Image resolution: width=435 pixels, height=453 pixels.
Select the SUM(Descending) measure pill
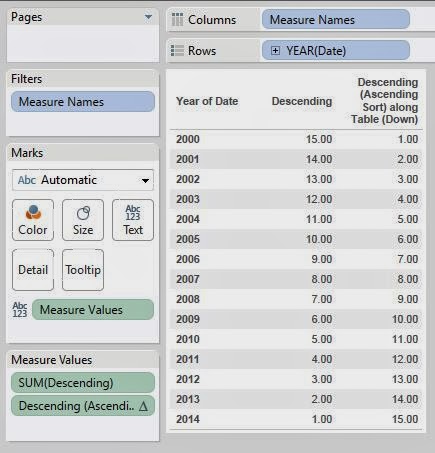(83, 383)
